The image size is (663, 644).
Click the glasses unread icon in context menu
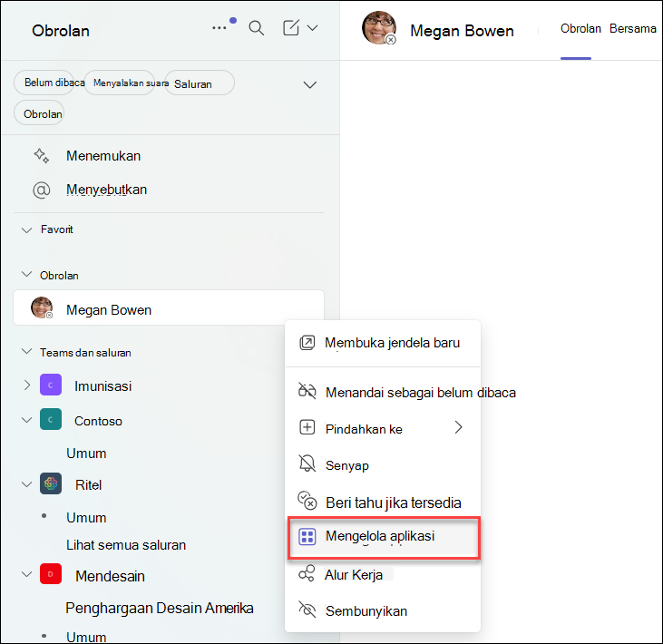point(307,391)
